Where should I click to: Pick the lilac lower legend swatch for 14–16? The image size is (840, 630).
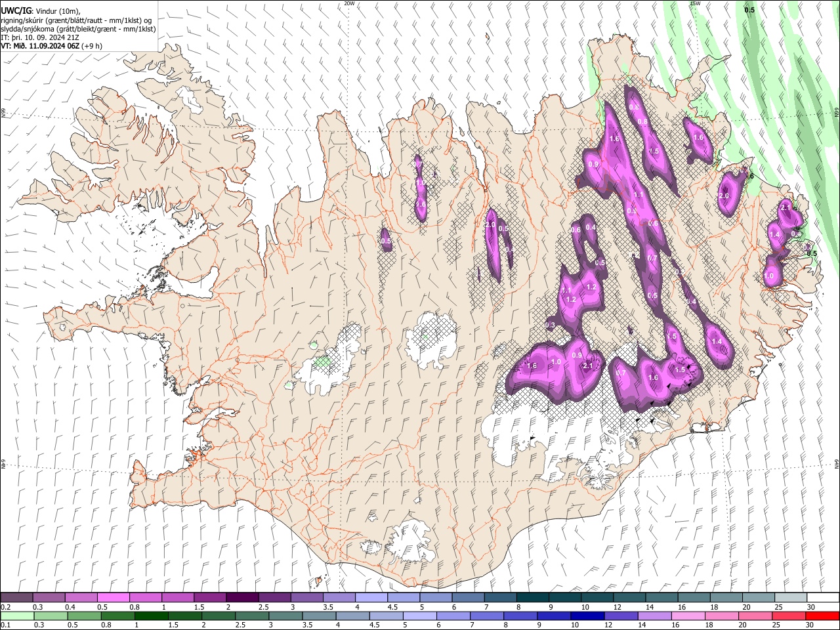click(654, 616)
